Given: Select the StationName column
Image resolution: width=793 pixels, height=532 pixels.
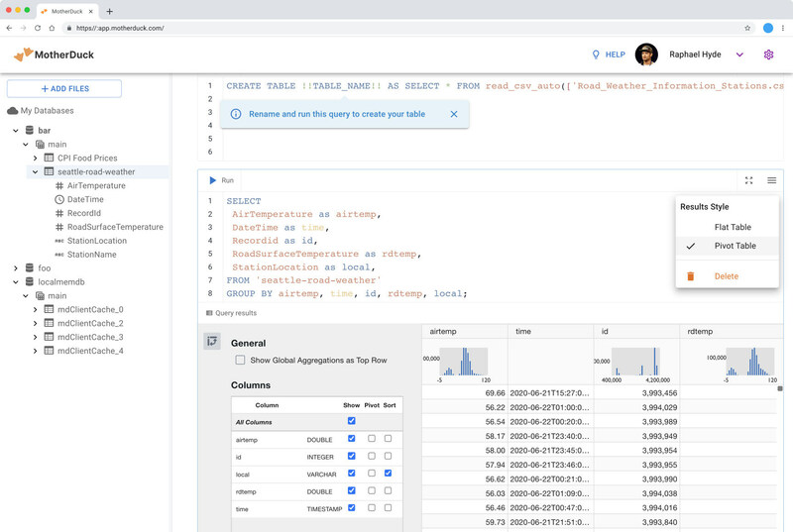Looking at the screenshot, I should pos(91,255).
